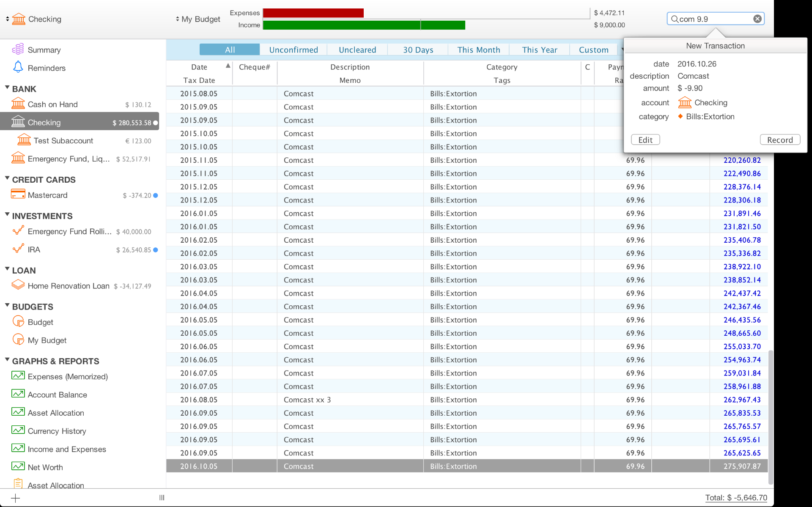Open the Budget pie icon

[x=18, y=321]
